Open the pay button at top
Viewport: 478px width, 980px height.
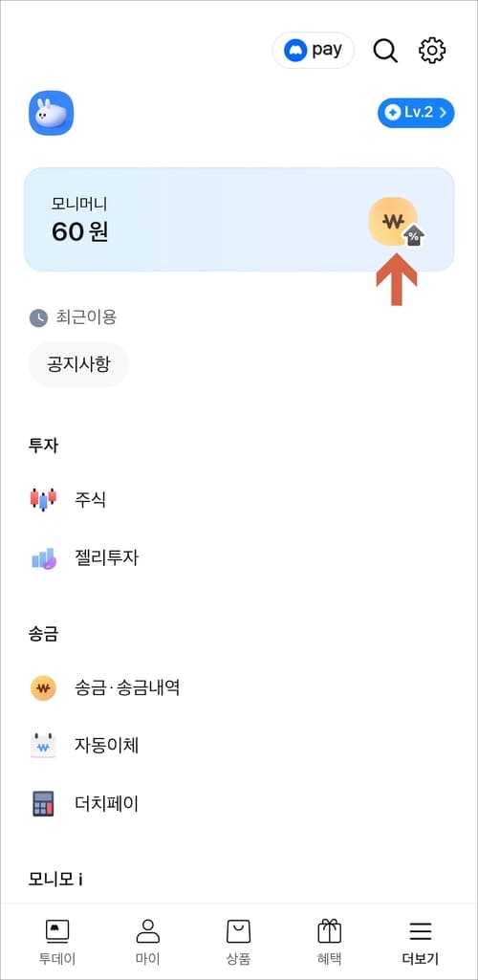pyautogui.click(x=314, y=50)
